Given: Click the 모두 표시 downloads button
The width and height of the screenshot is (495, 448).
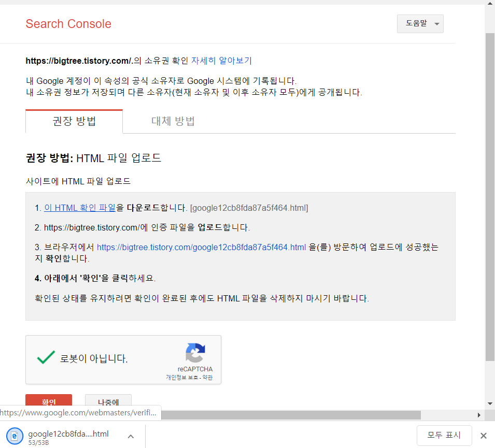Looking at the screenshot, I should (x=444, y=436).
